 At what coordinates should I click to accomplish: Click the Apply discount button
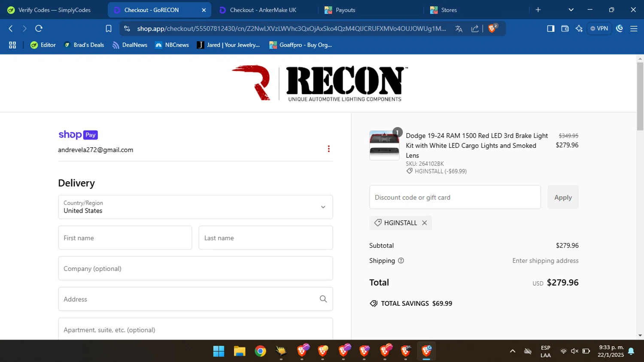point(563,197)
